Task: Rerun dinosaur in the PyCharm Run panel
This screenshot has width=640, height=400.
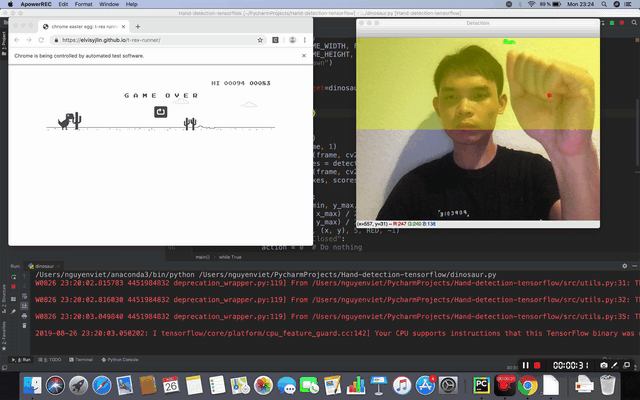Action: point(13,277)
